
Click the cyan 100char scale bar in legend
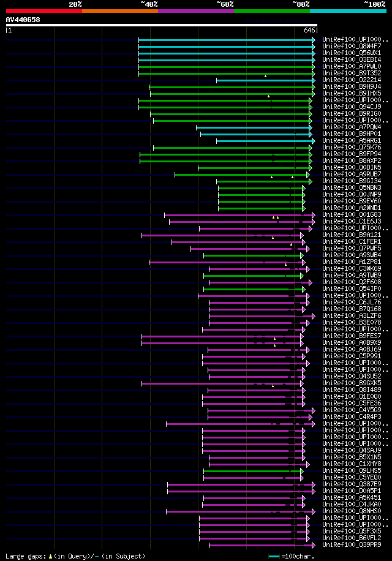pos(274,556)
